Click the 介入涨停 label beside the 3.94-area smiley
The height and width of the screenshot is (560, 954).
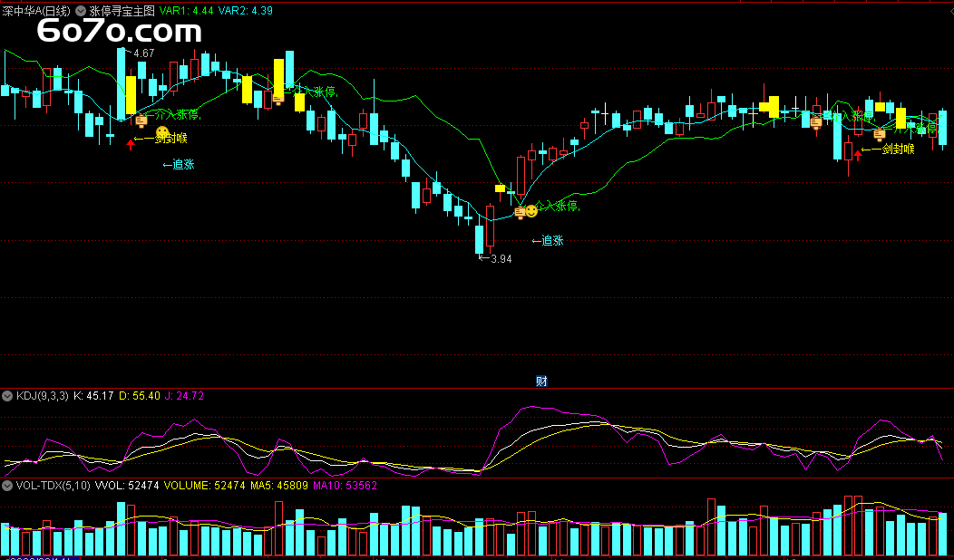(x=558, y=206)
